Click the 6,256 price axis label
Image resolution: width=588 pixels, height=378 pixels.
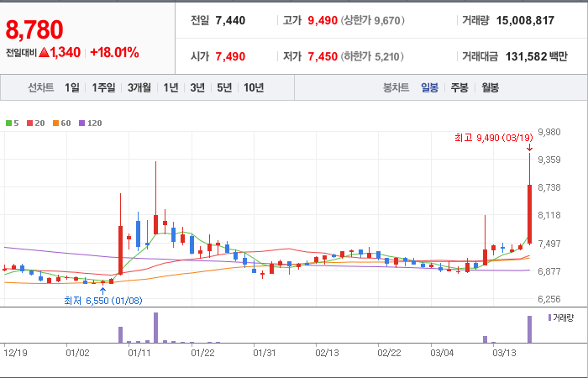click(x=549, y=299)
